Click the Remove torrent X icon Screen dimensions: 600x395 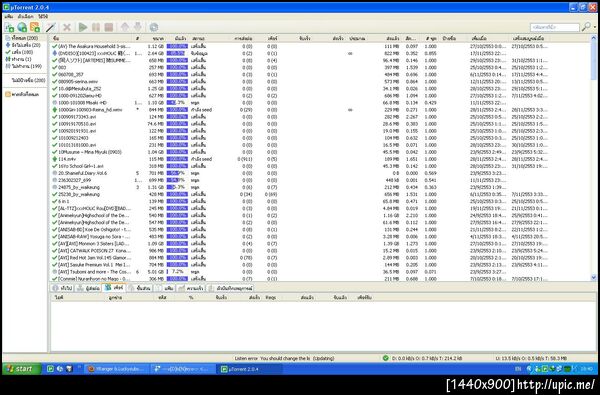tap(67, 27)
